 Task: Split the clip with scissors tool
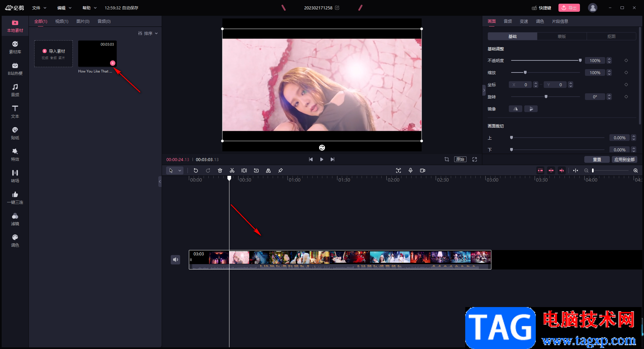click(x=232, y=170)
